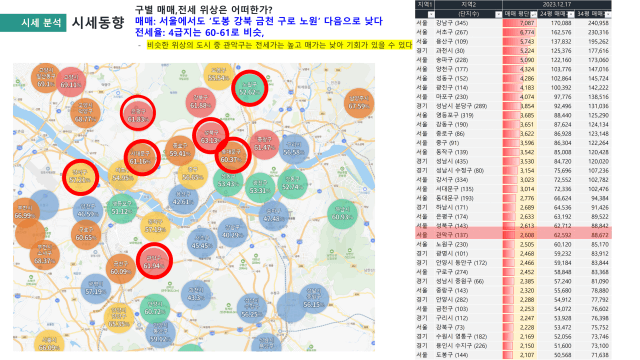Click the 시세동향 title text

98,22
